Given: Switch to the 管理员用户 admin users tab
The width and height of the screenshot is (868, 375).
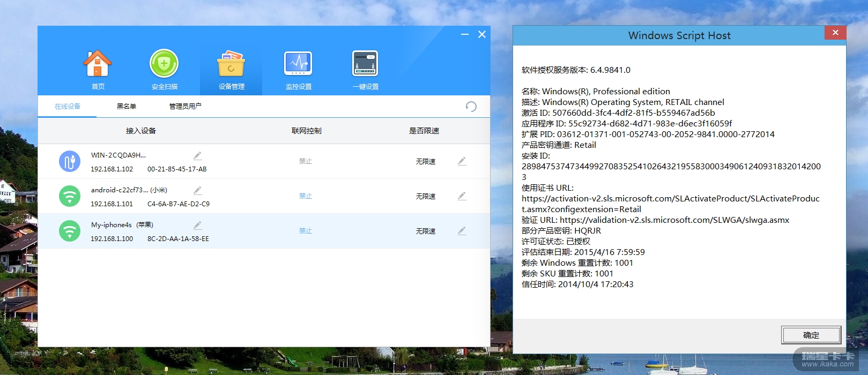Looking at the screenshot, I should click(185, 107).
